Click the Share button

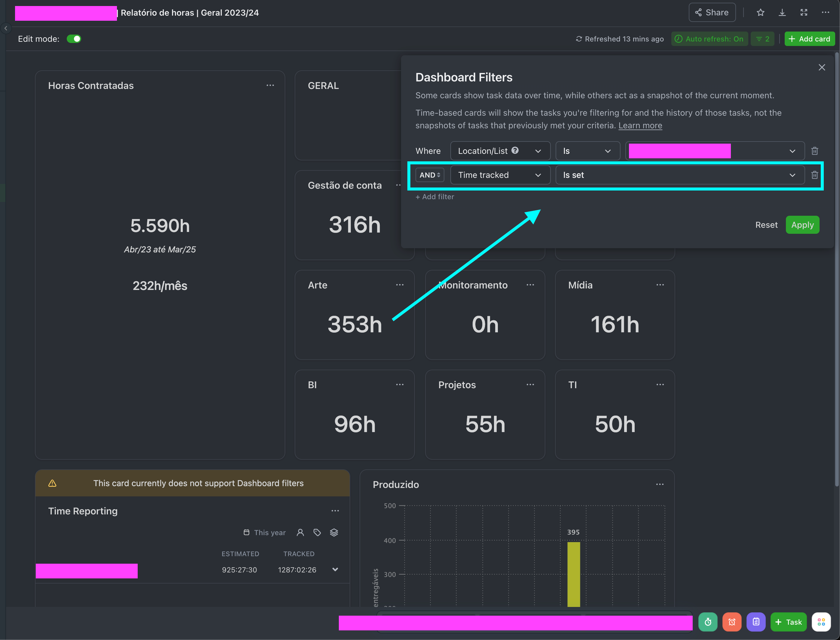(x=712, y=13)
